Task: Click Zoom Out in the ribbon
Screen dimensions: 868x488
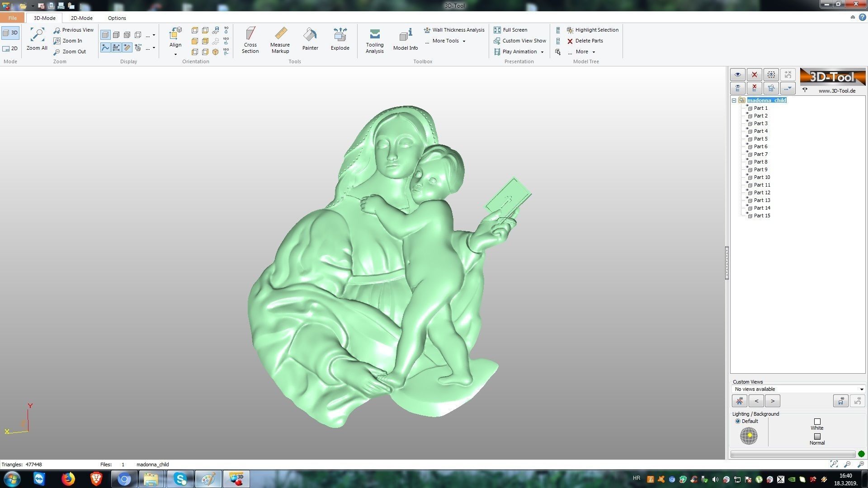Action: pos(70,52)
